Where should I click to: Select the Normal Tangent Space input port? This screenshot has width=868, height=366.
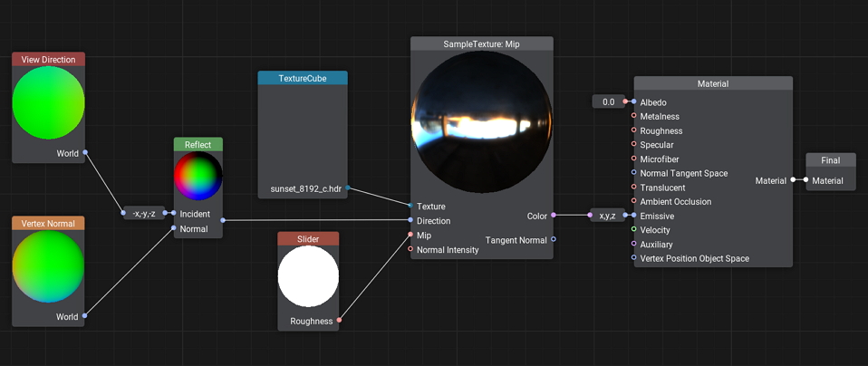click(x=634, y=173)
